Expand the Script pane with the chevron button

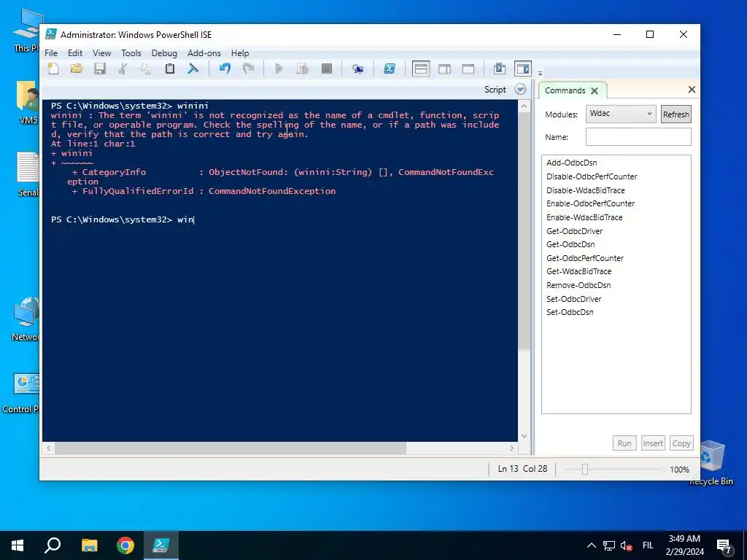click(520, 90)
